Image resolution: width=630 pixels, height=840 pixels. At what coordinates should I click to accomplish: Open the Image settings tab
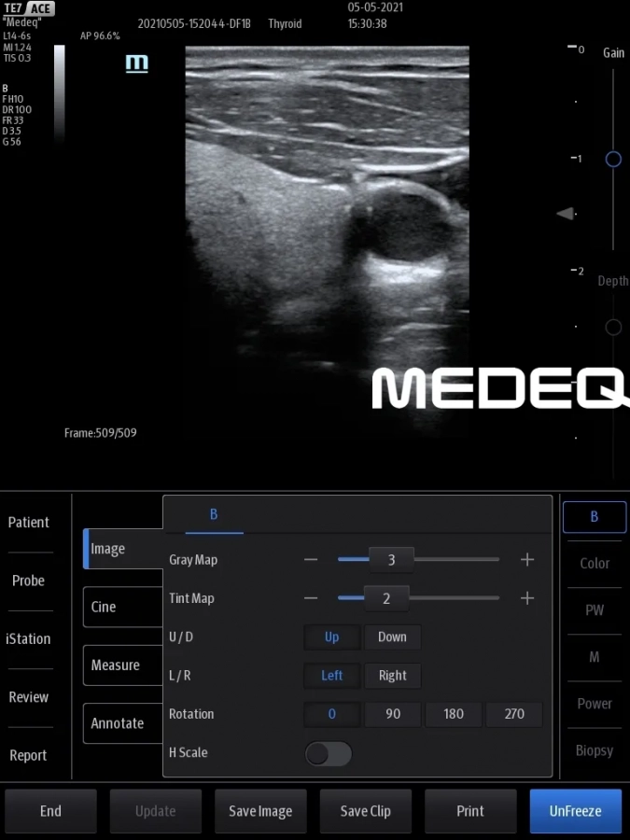(x=123, y=549)
